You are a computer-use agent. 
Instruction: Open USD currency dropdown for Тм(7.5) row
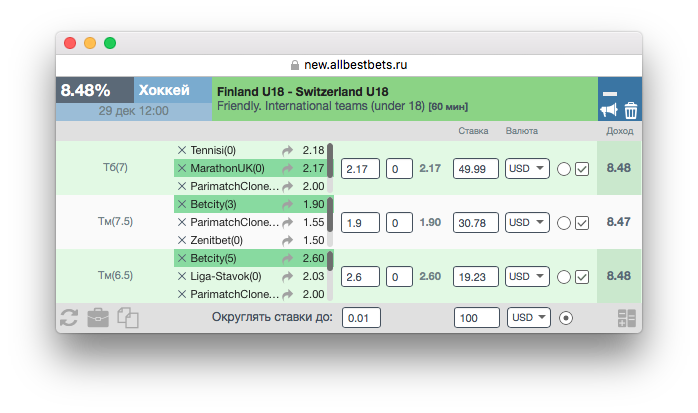coord(527,223)
